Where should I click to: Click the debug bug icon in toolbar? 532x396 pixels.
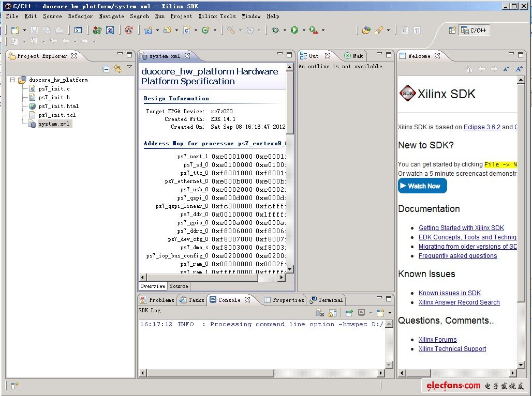pos(275,31)
